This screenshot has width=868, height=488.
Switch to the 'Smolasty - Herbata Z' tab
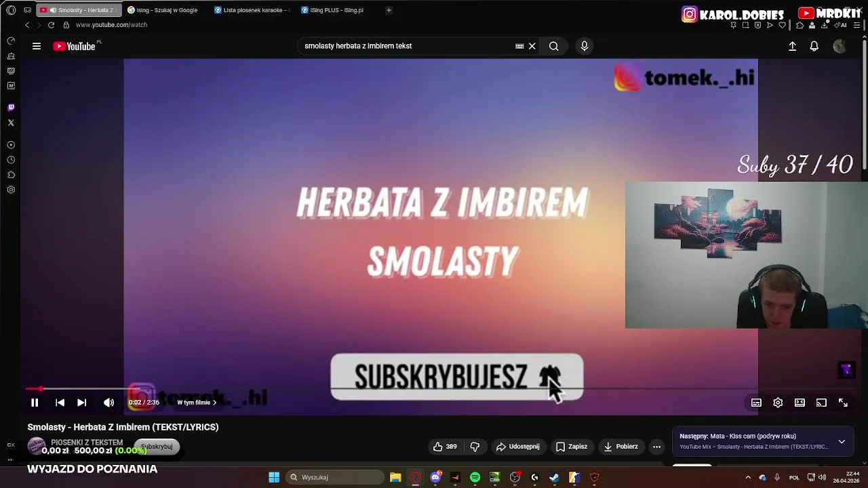pos(79,10)
